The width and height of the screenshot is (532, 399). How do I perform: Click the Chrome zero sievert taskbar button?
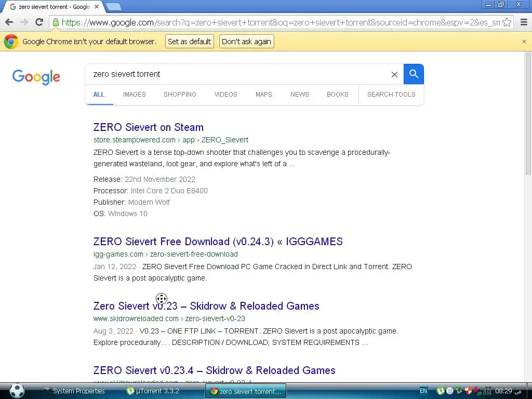pyautogui.click(x=246, y=391)
